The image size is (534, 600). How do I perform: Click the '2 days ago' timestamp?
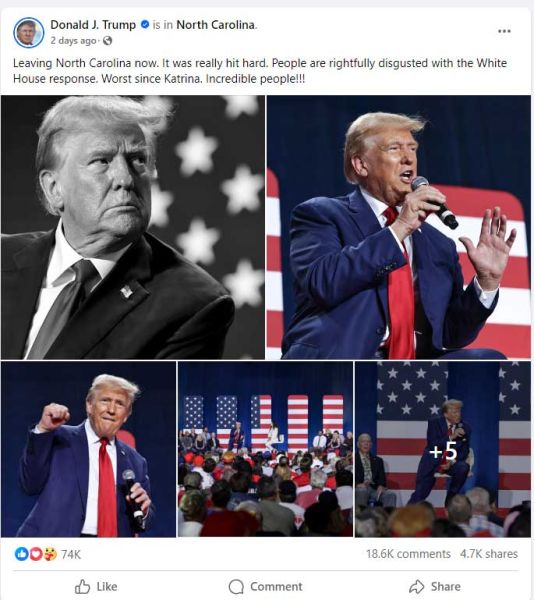click(73, 41)
